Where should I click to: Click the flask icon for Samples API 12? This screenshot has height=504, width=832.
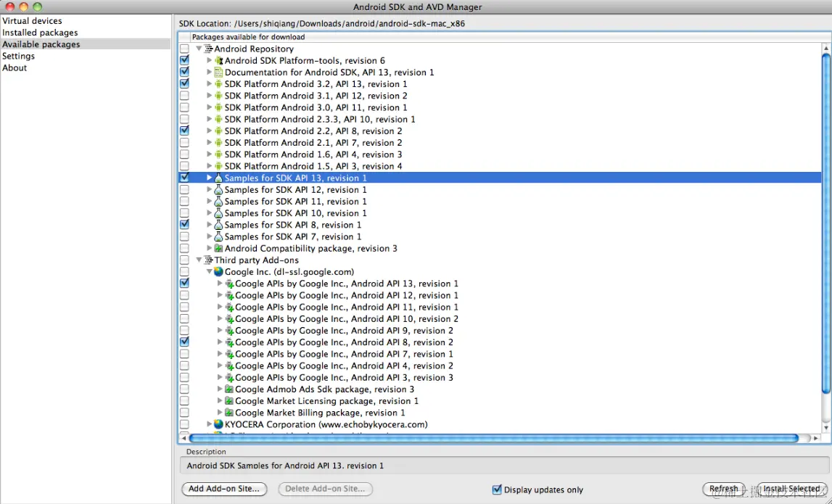[218, 189]
